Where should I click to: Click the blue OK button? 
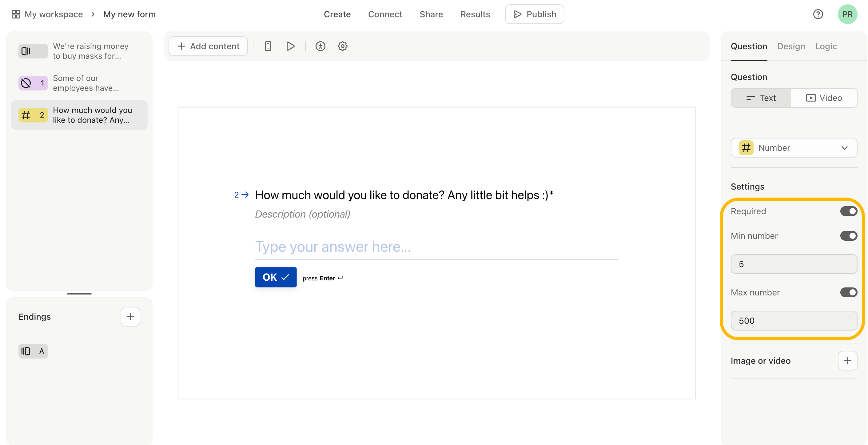coord(276,277)
